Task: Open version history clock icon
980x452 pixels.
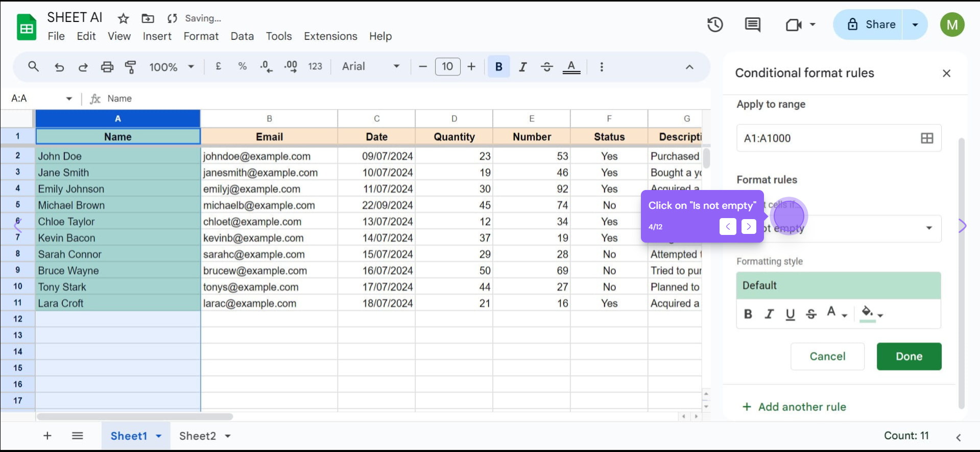Action: point(715,25)
